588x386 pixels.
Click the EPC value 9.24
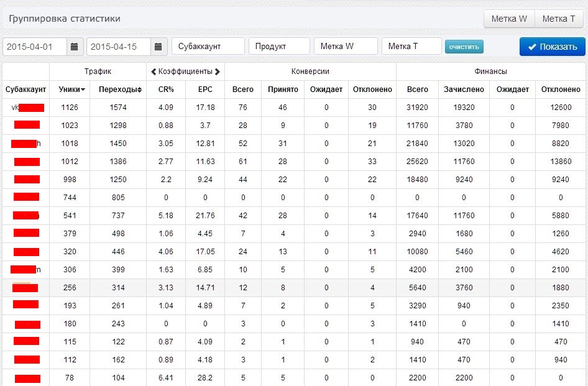[205, 180]
